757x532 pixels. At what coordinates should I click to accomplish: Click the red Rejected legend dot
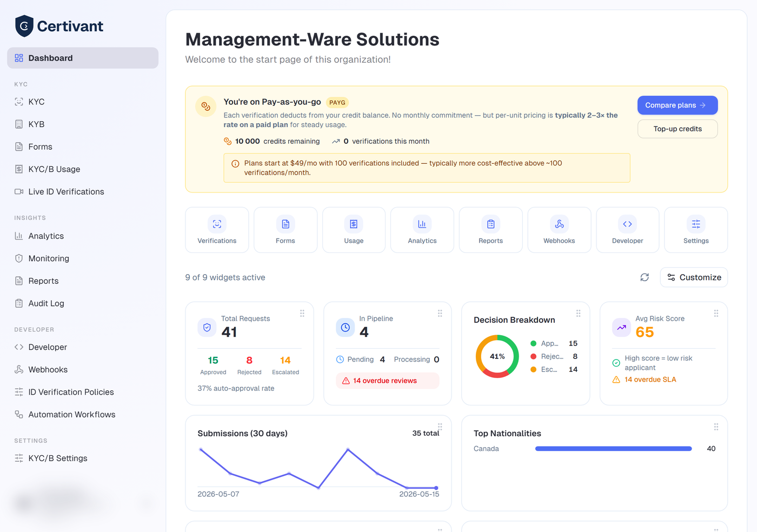[x=534, y=356]
